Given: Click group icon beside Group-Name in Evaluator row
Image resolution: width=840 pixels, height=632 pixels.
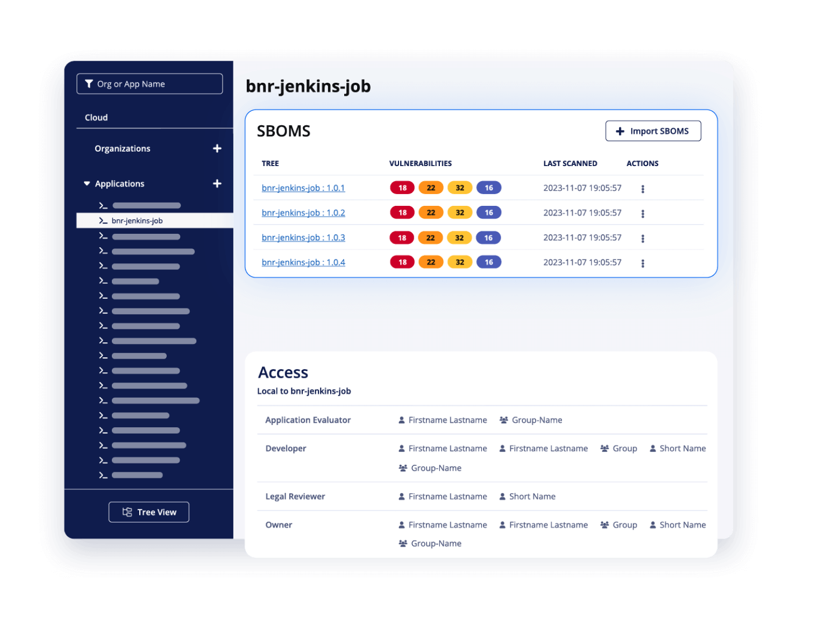Looking at the screenshot, I should coord(504,420).
